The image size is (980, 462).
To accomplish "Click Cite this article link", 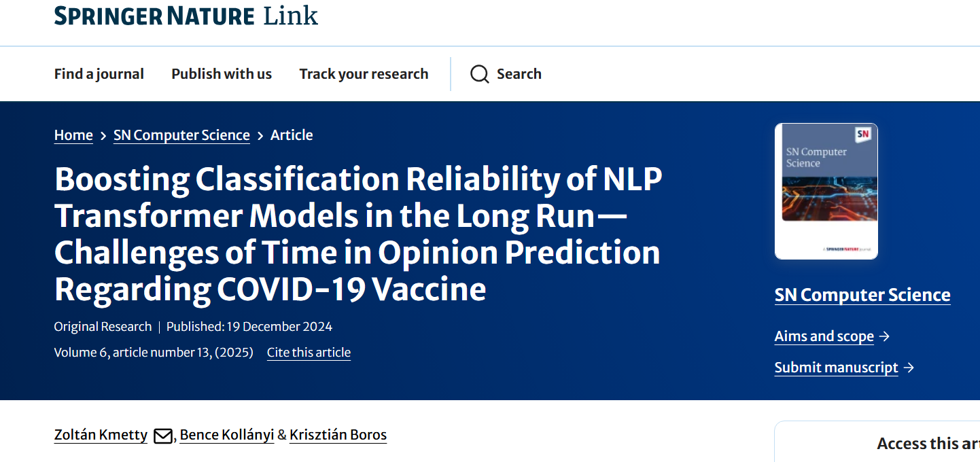I will pos(309,353).
